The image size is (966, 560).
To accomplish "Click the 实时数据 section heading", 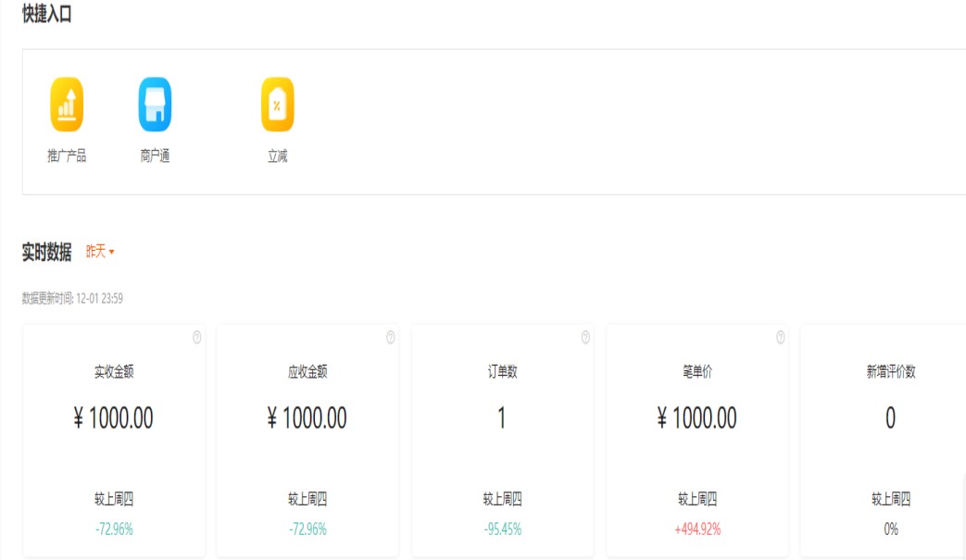I will tap(46, 252).
